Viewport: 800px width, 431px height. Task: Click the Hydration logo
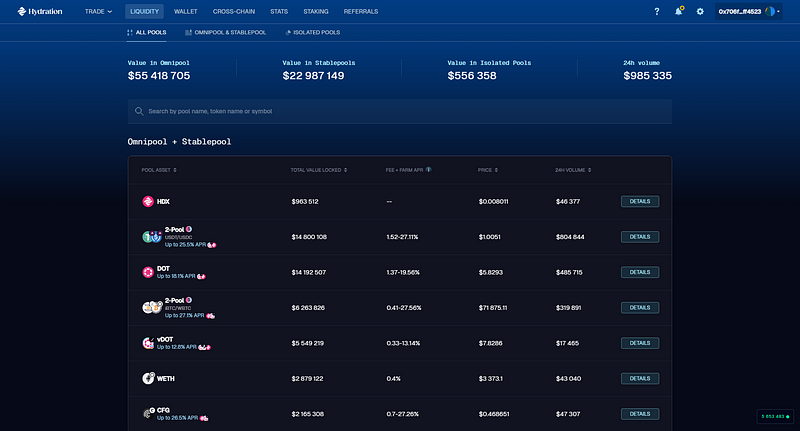tap(40, 11)
